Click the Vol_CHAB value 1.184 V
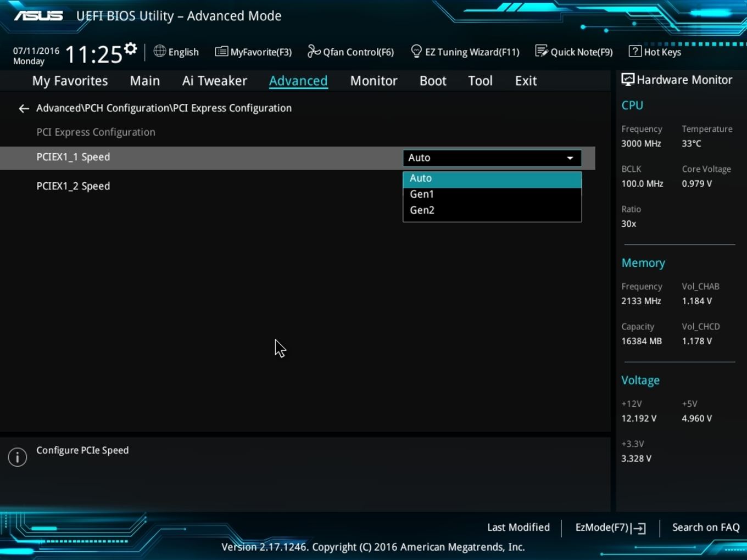This screenshot has width=747, height=560. 696,301
